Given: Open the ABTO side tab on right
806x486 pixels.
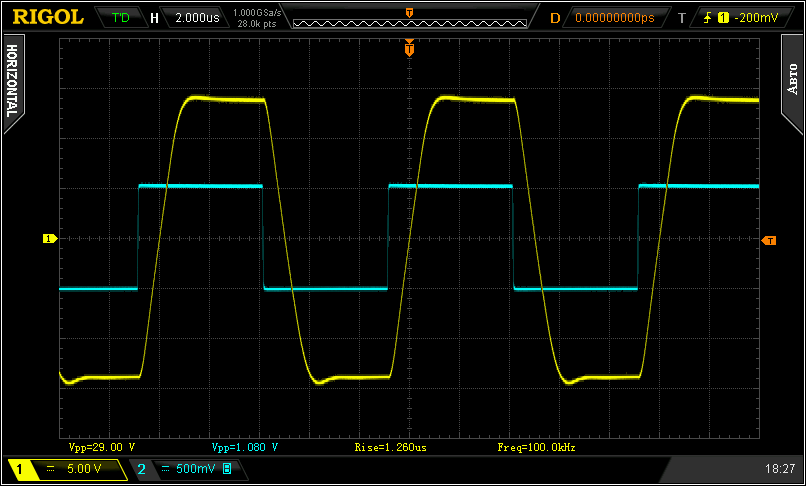Looking at the screenshot, I should point(792,84).
